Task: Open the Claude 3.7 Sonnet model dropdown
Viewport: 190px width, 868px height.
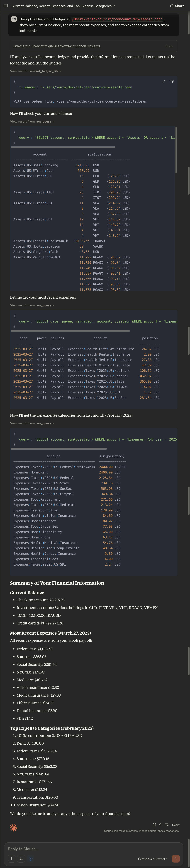Action: (x=153, y=859)
